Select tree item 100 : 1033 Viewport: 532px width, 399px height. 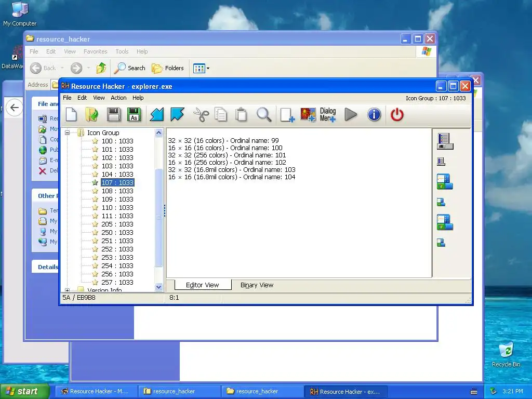tap(117, 141)
